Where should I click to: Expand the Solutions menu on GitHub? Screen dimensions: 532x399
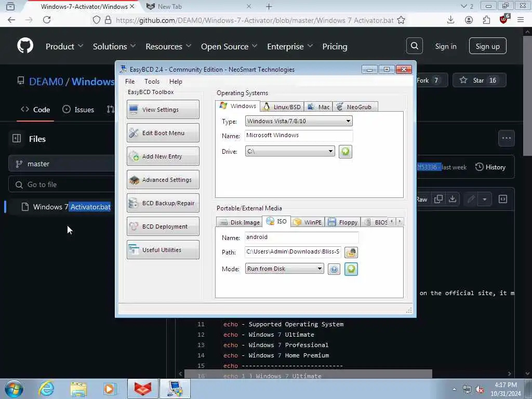(x=114, y=46)
